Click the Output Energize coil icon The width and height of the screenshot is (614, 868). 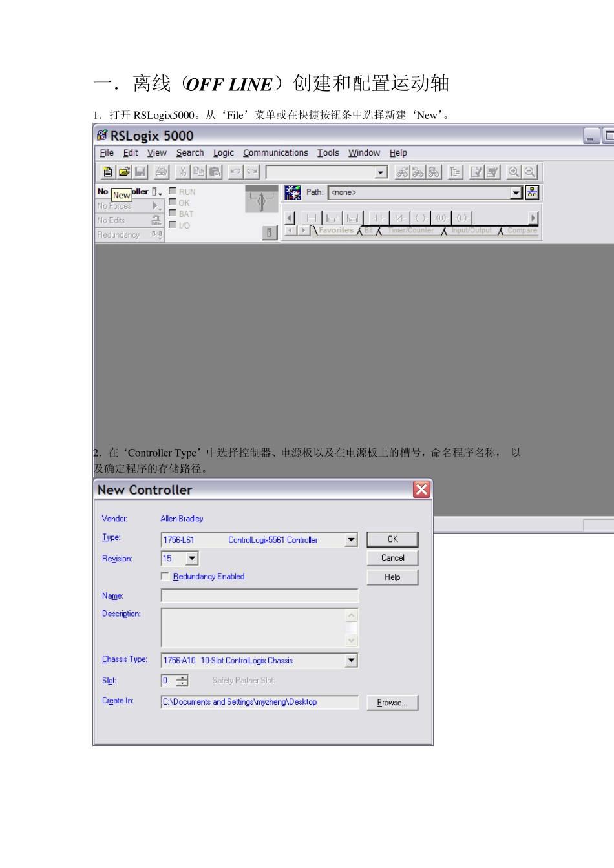coord(420,218)
